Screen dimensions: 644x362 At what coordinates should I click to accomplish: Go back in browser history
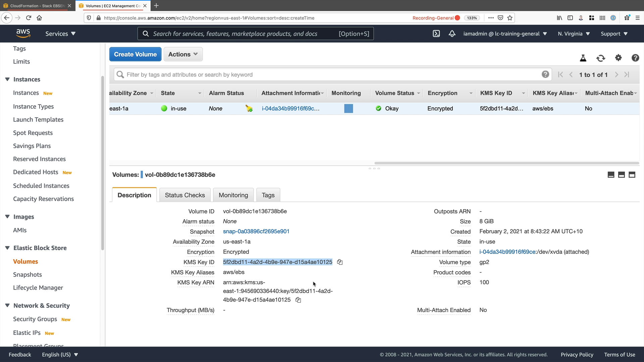[7, 18]
